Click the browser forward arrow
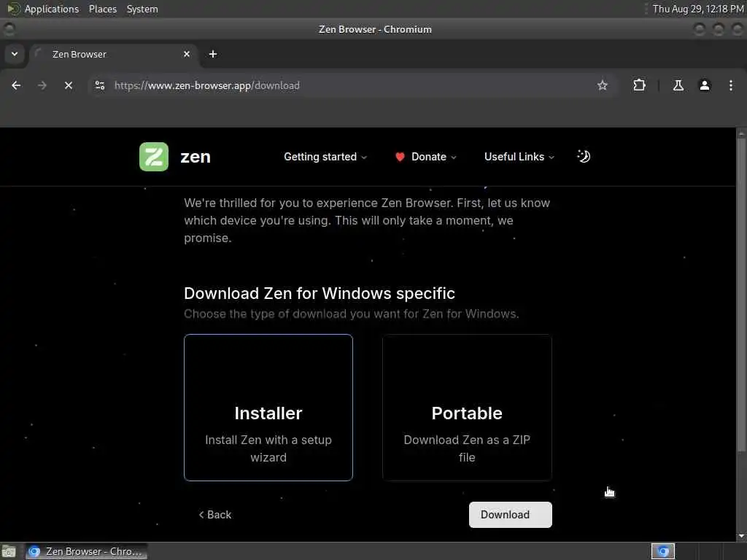Screen dimensions: 747x560 click(42, 85)
